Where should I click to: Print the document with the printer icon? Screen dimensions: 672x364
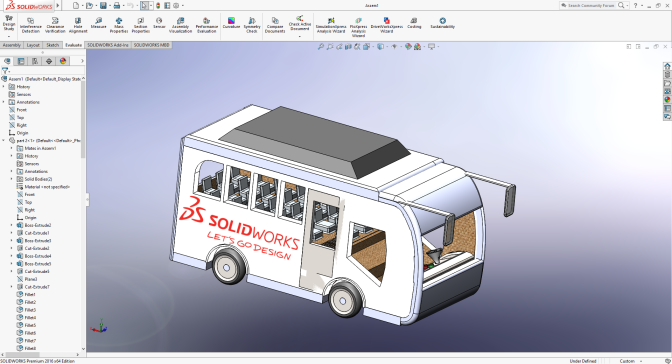pyautogui.click(x=117, y=6)
